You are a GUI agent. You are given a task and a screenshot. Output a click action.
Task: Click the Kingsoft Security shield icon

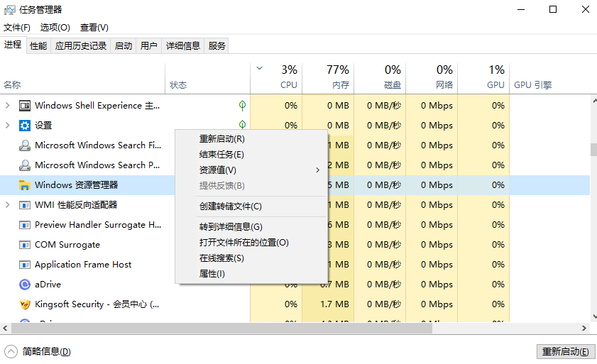pos(25,304)
